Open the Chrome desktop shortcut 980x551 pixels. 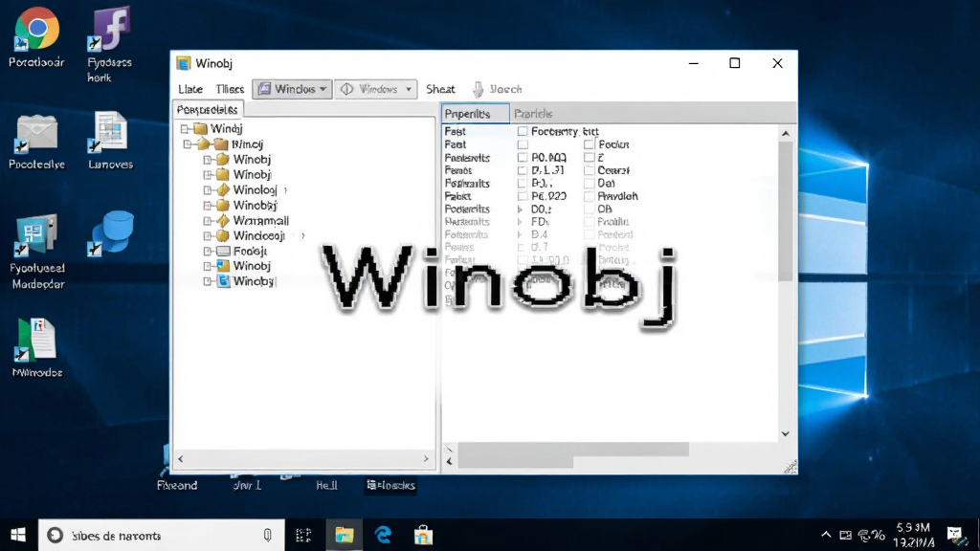[x=36, y=30]
